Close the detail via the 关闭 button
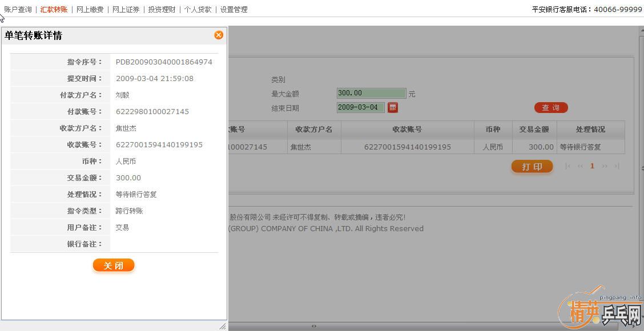This screenshot has width=644, height=331. (x=113, y=265)
